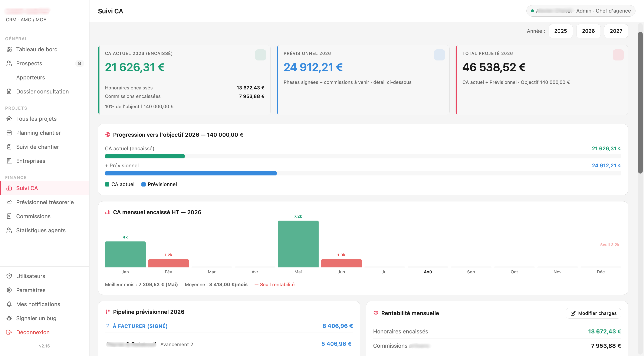Select year 2025
The image size is (644, 356).
(561, 31)
